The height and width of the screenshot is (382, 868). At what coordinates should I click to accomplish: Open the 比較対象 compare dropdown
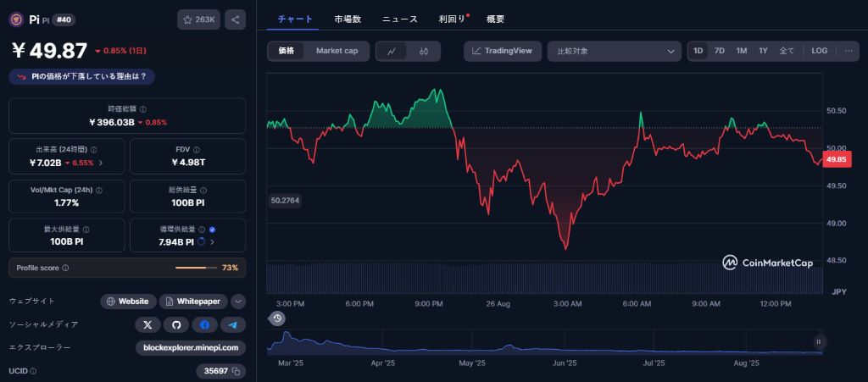point(615,52)
